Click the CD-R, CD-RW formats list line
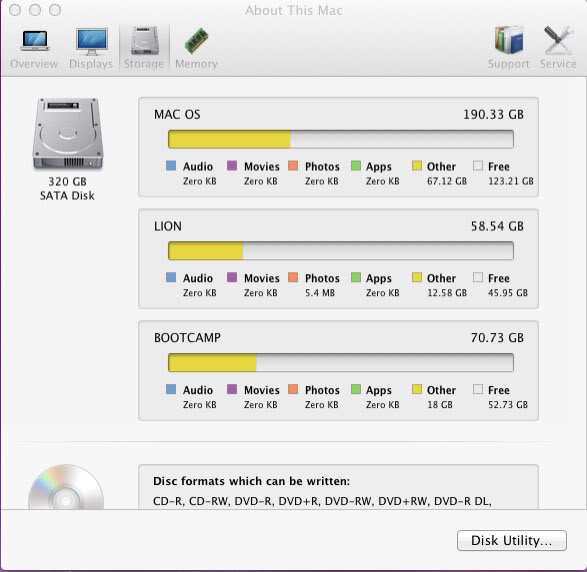Screen dimensions: 587x572 coord(322,501)
